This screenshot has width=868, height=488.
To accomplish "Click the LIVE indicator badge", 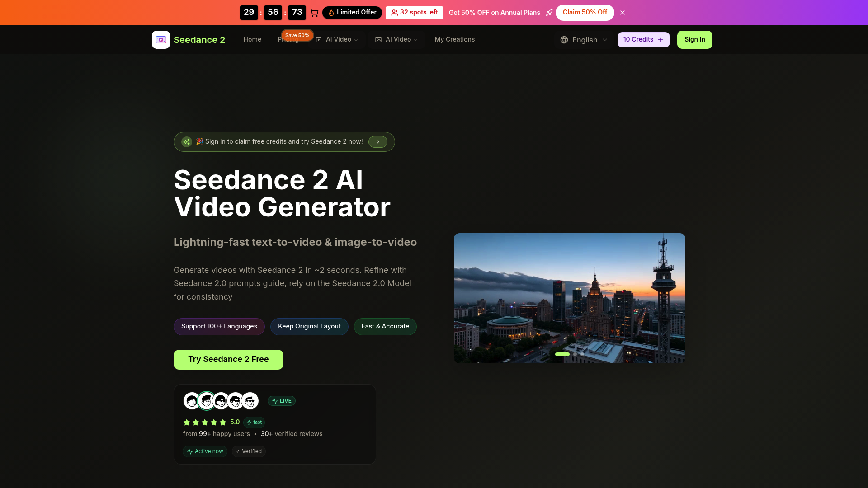I will click(282, 401).
